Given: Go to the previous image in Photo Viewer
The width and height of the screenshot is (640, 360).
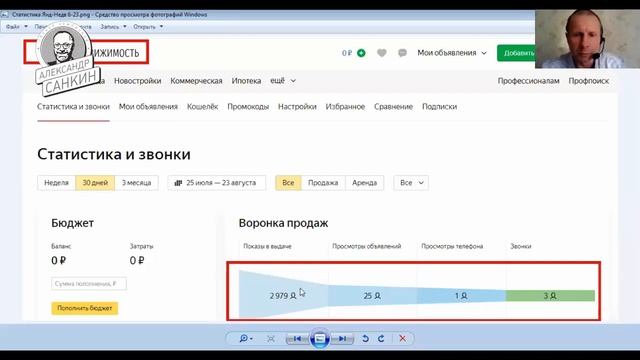Looking at the screenshot, I should pyautogui.click(x=298, y=338).
